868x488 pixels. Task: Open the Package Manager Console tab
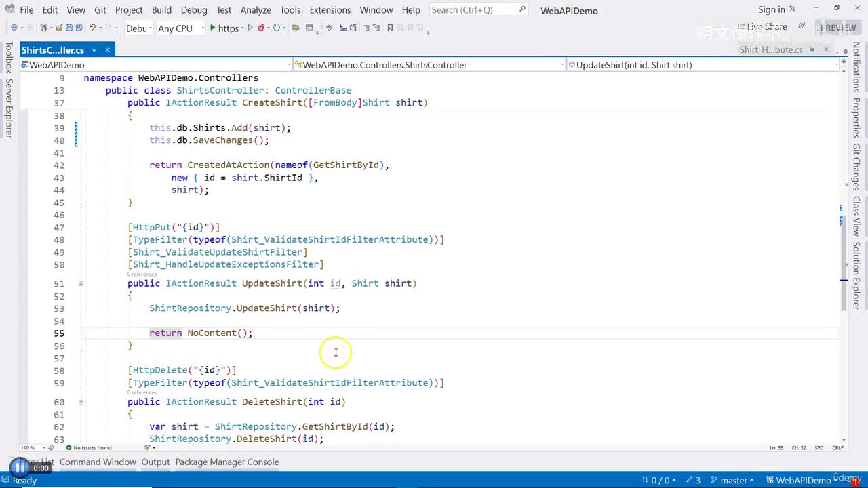tap(227, 462)
